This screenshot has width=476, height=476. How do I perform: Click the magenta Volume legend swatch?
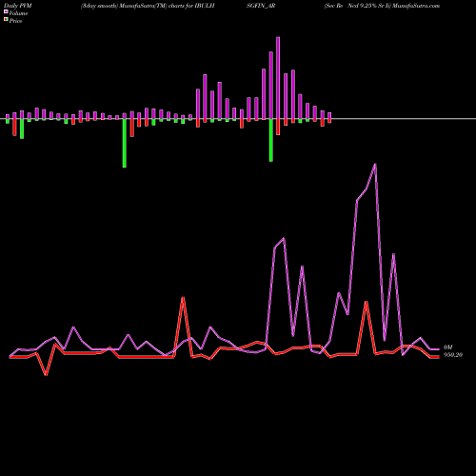pos(6,11)
